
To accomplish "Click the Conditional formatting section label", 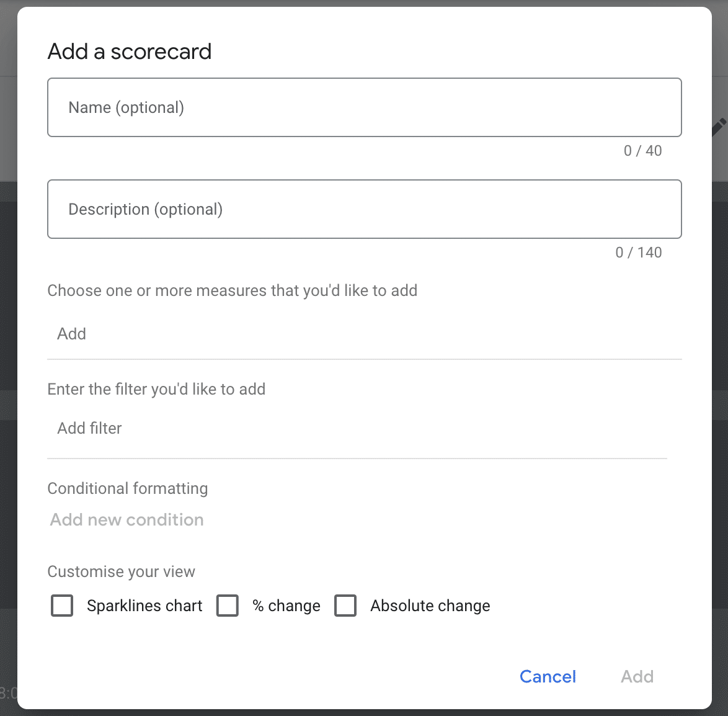I will pyautogui.click(x=127, y=488).
